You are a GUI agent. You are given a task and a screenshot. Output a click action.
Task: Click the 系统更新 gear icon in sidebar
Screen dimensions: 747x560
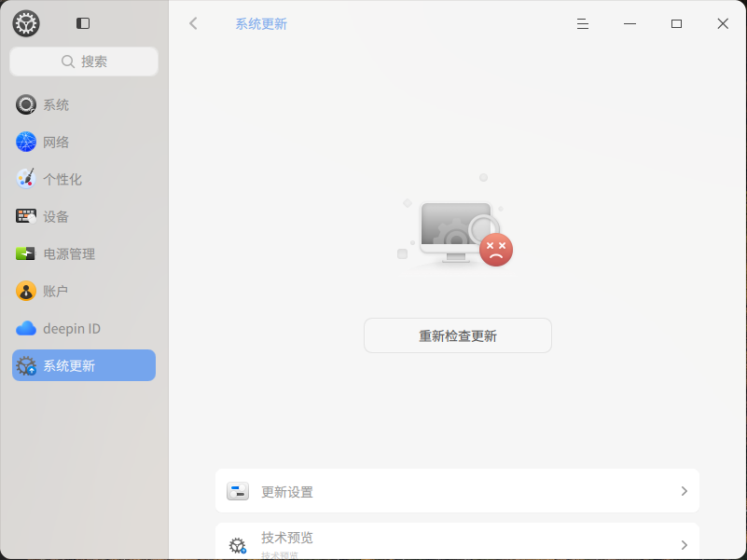[x=26, y=365]
